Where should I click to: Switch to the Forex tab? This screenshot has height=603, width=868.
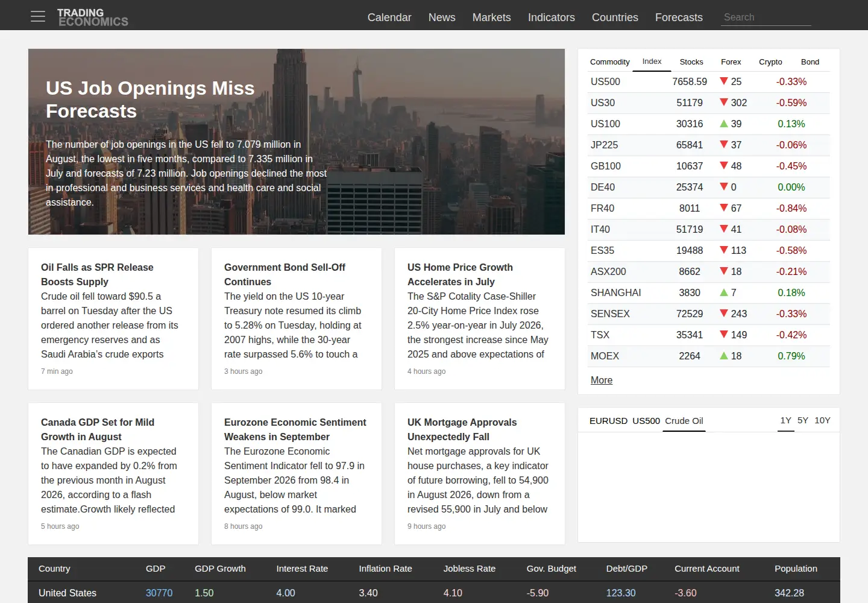click(x=731, y=62)
